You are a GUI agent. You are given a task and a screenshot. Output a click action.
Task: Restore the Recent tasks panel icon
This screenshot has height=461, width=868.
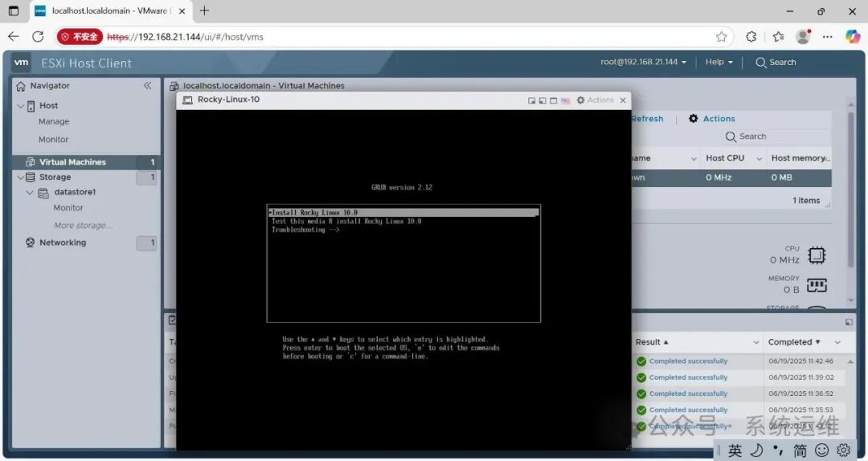[x=850, y=322]
